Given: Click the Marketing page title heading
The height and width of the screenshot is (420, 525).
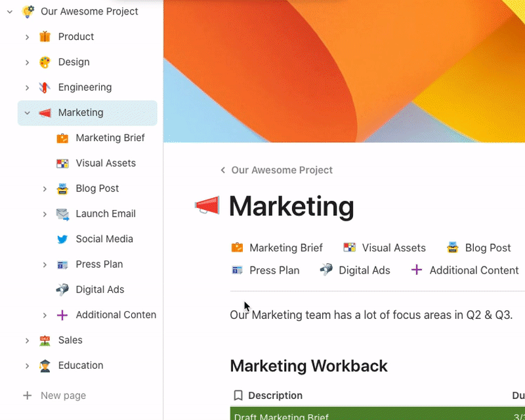Looking at the screenshot, I should 291,206.
